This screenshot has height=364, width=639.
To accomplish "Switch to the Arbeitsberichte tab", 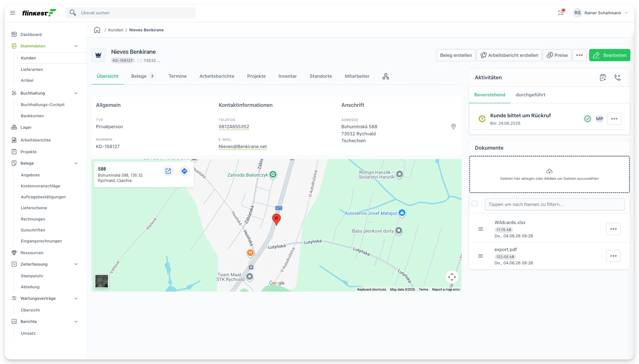I will click(217, 76).
